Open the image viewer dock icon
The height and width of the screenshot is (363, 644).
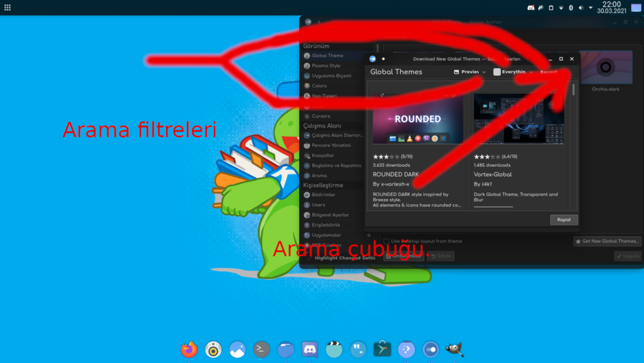(x=238, y=349)
